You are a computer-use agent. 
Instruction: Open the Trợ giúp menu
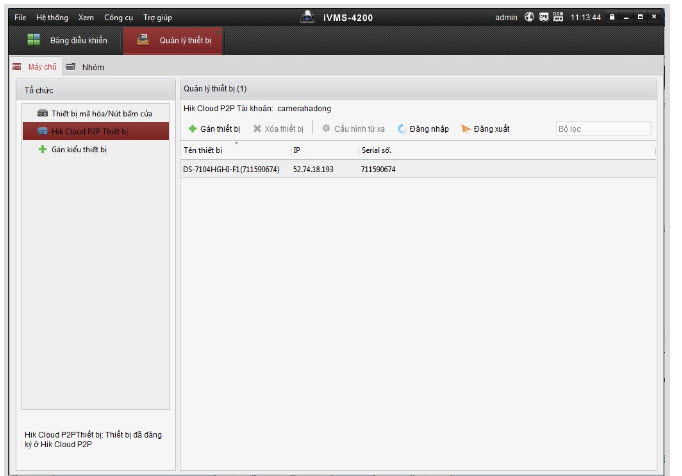click(x=157, y=17)
